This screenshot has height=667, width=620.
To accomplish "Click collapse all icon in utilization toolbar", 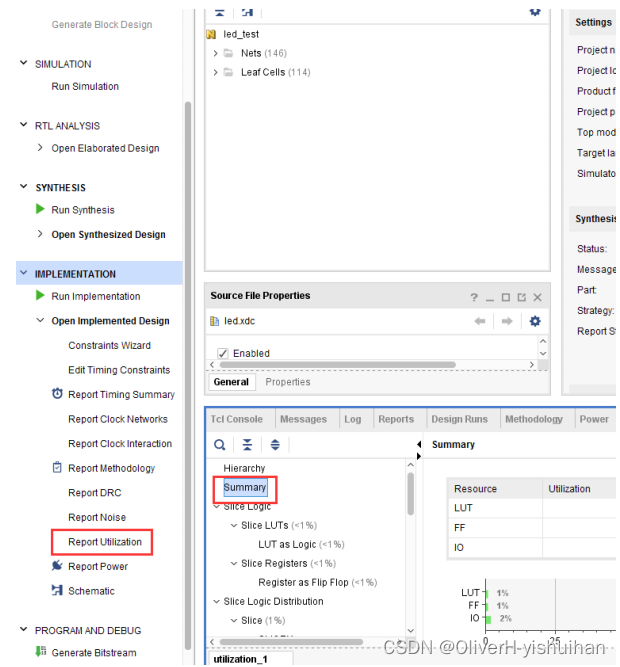I will pos(247,445).
